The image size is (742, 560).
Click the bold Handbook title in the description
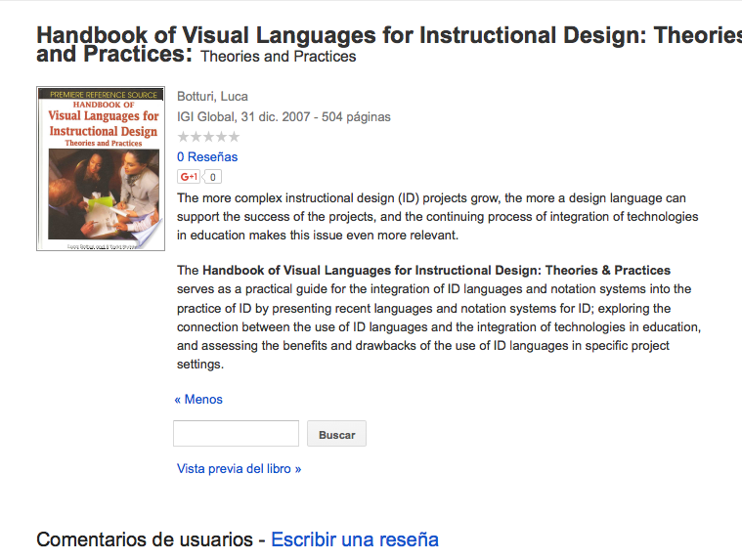click(436, 270)
